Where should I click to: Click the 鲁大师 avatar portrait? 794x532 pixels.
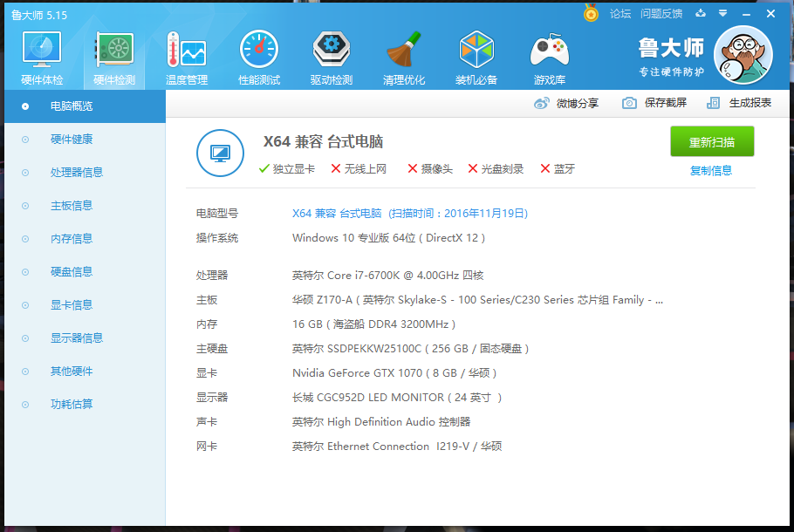(743, 55)
